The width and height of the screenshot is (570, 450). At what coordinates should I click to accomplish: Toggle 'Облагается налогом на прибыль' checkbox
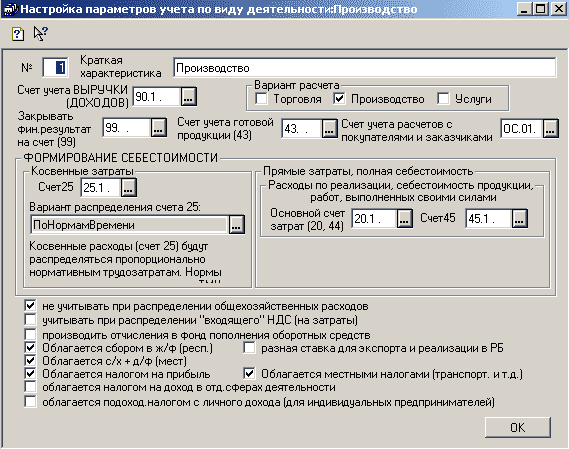click(x=31, y=374)
